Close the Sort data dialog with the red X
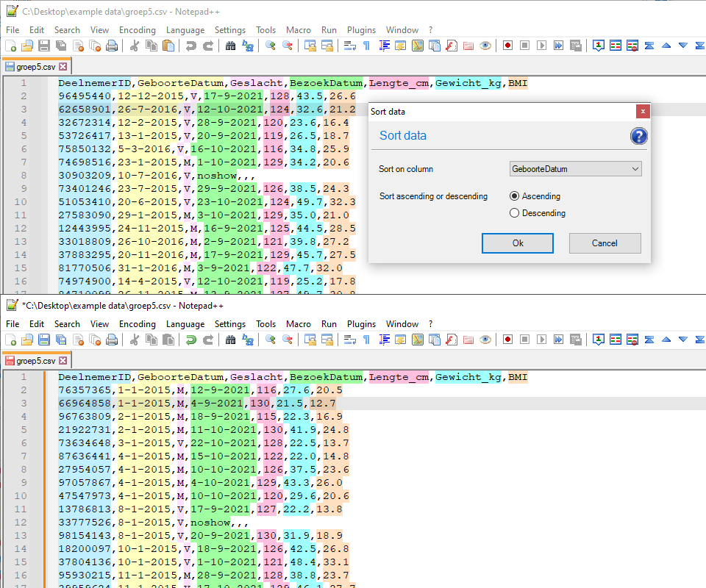Image resolution: width=706 pixels, height=588 pixels. [x=643, y=112]
